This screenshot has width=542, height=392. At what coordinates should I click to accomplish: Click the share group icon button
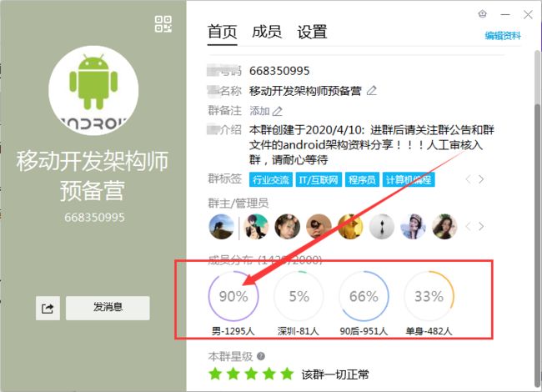click(48, 308)
